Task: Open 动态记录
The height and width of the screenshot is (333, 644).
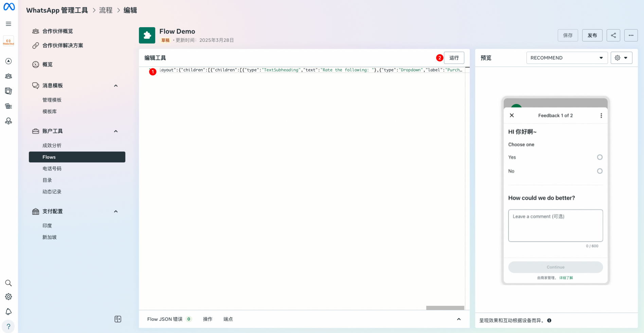Action: pos(52,192)
